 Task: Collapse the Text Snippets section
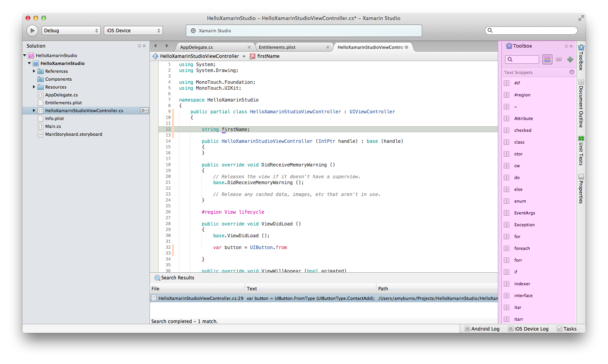click(571, 72)
